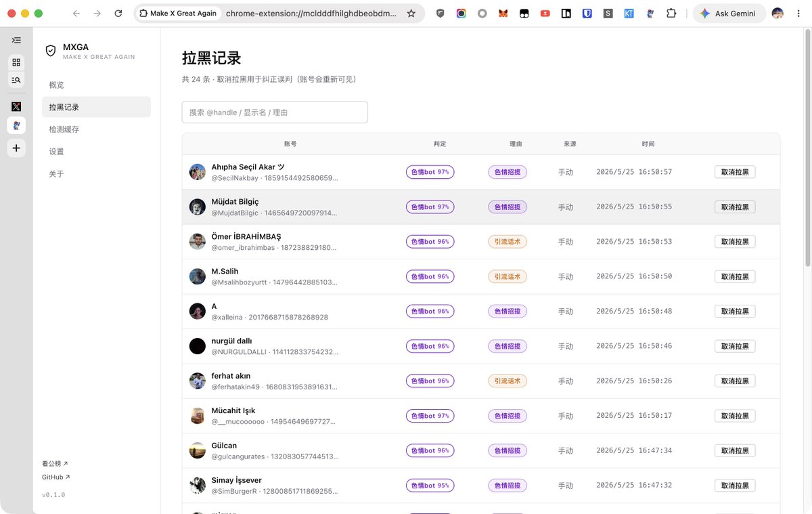Open 设置 in the sidebar
This screenshot has height=514, width=812.
96,152
